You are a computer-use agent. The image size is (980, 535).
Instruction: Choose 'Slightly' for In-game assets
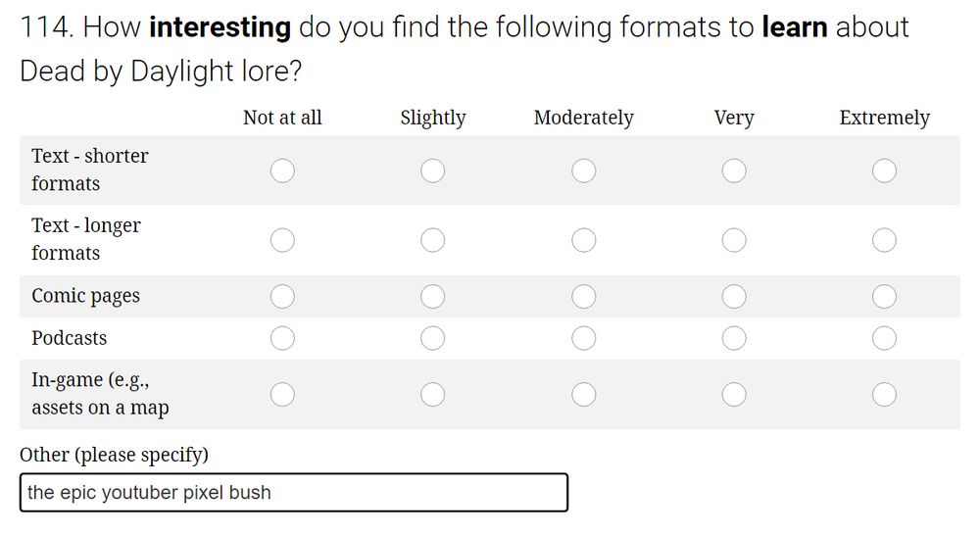pos(432,394)
